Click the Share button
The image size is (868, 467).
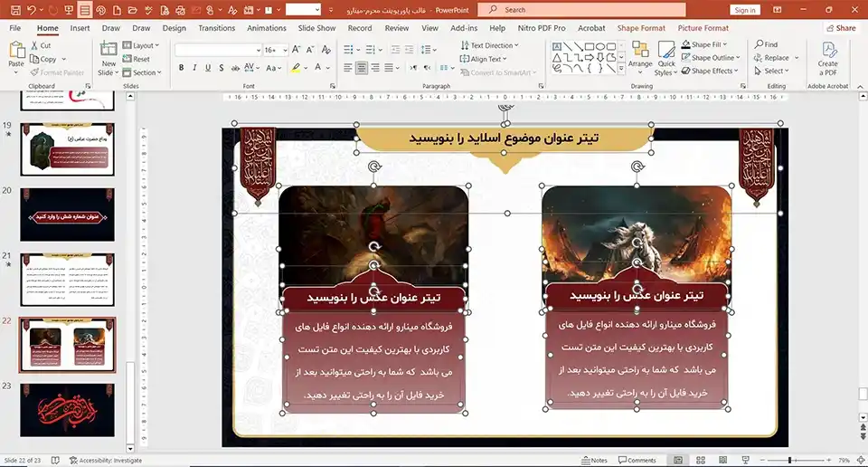tap(841, 28)
